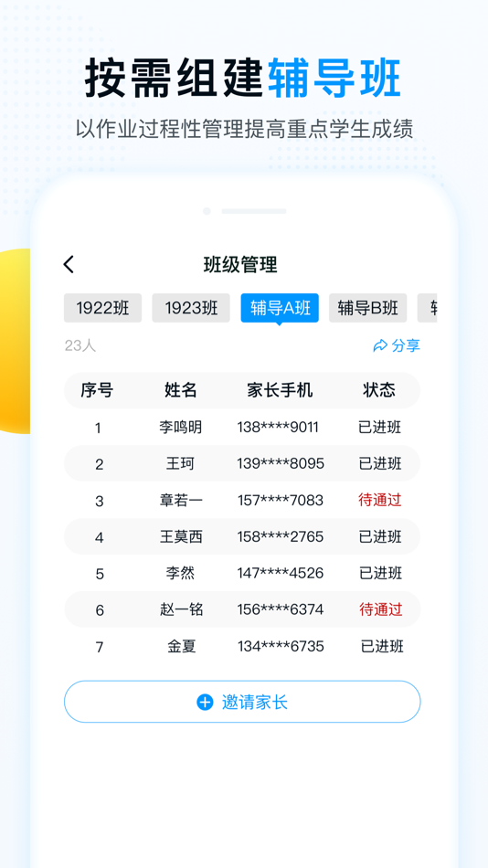Image resolution: width=488 pixels, height=868 pixels.
Task: Click phone number 157****7083
Action: tap(281, 501)
